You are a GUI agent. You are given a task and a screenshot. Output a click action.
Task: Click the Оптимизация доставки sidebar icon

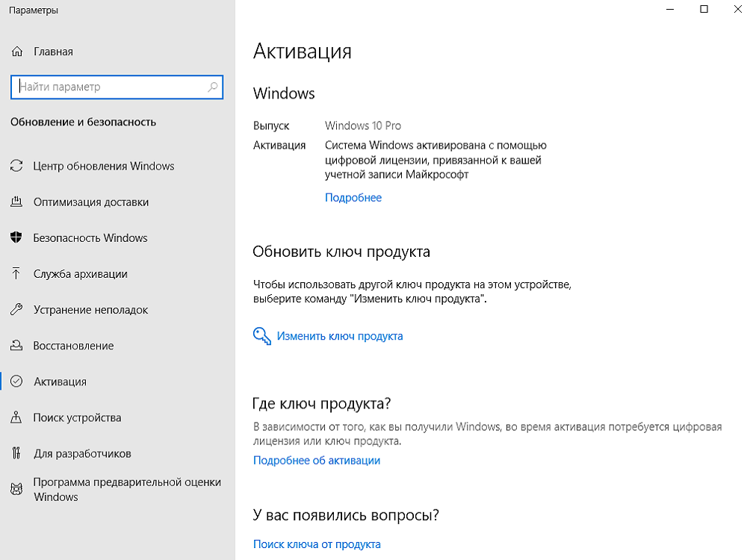point(16,202)
